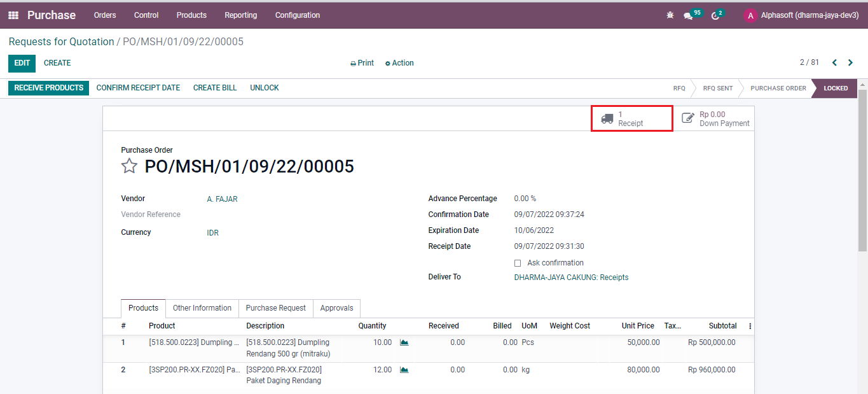Open the Control menu
868x394 pixels.
(146, 15)
